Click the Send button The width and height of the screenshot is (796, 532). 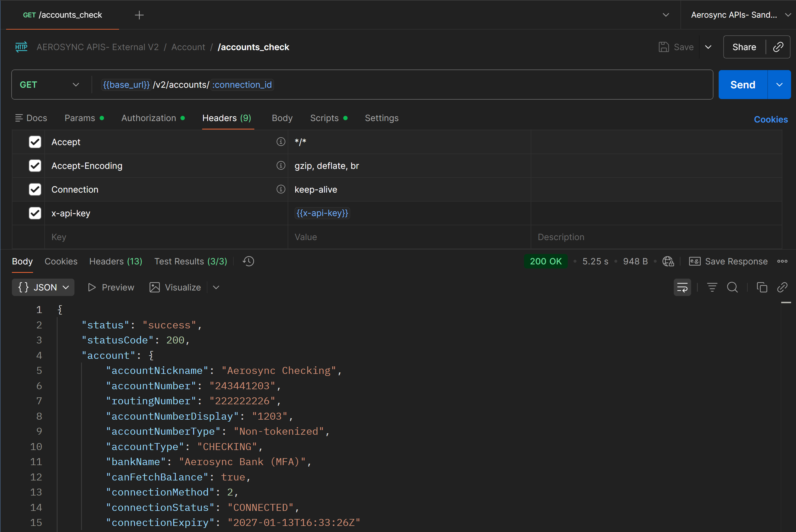742,85
